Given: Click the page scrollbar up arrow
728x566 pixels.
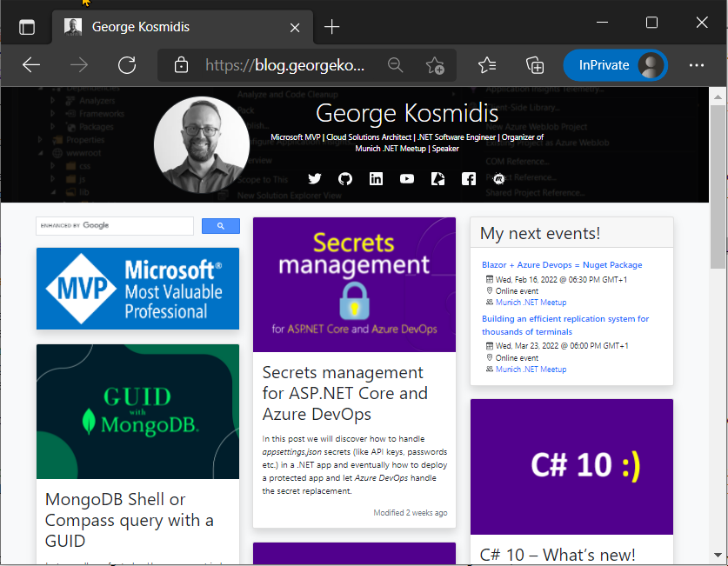Looking at the screenshot, I should (x=718, y=97).
